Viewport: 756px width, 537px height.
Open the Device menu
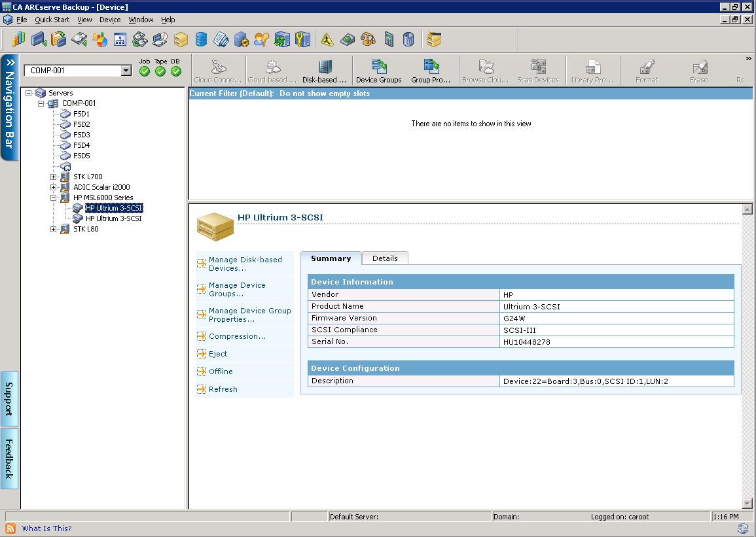pos(109,20)
